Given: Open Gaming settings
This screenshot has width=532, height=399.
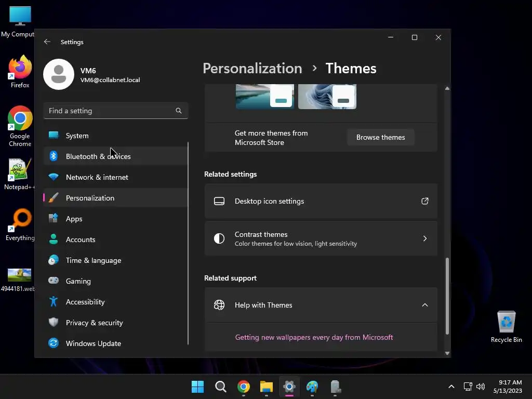Looking at the screenshot, I should pyautogui.click(x=116, y=281).
